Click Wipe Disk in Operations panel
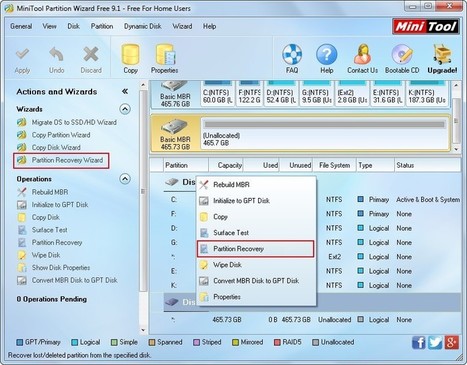This screenshot has width=467, height=365. point(39,255)
